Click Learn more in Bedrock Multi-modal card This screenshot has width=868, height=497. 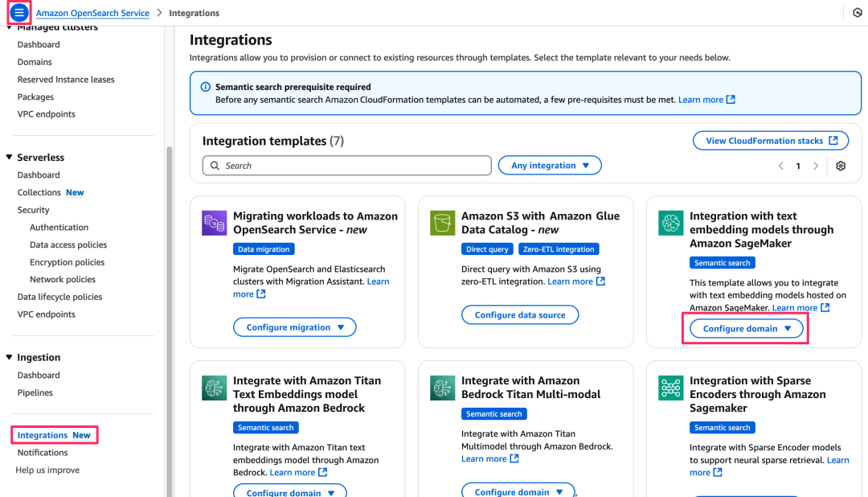489,458
